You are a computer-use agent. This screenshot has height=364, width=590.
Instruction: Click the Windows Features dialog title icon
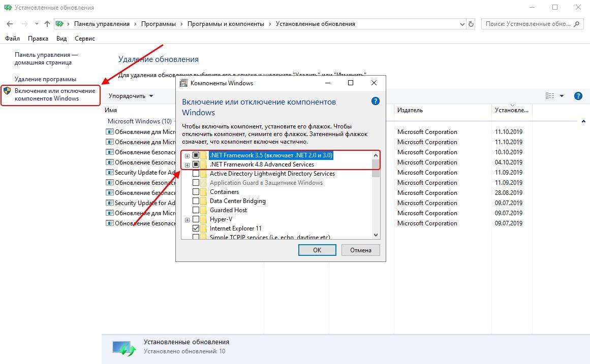[183, 83]
